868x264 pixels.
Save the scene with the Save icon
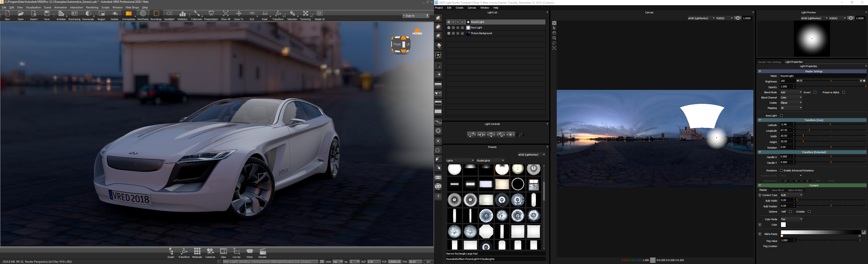pyautogui.click(x=47, y=15)
